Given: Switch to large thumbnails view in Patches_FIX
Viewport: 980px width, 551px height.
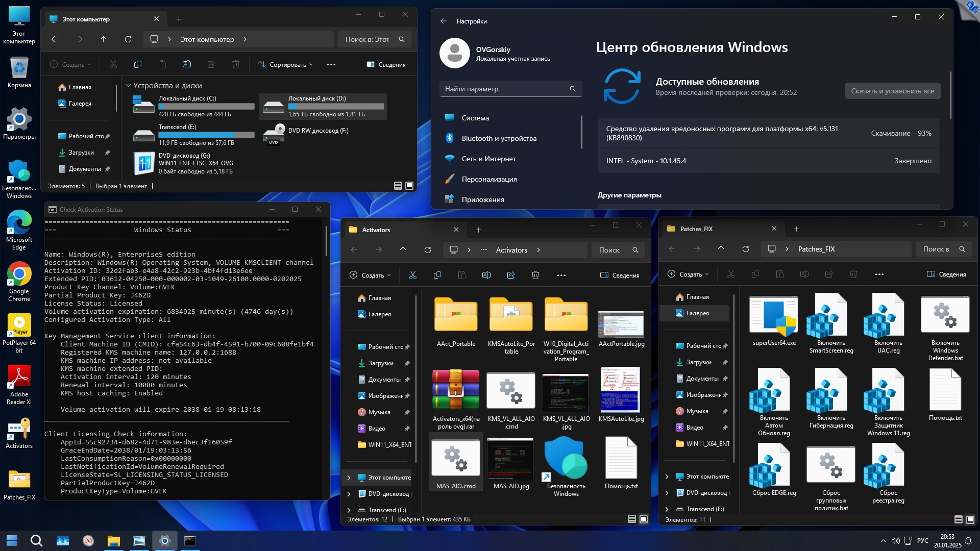Looking at the screenshot, I should [970, 519].
